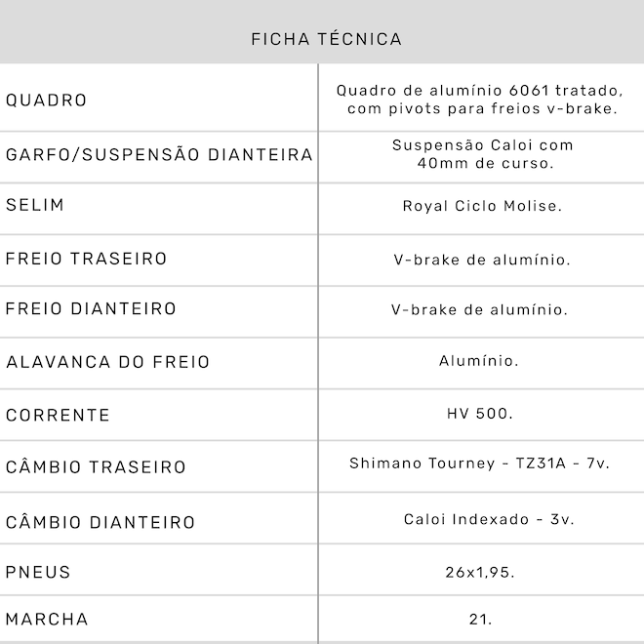Click the FICHA TÉCNICA header title
This screenshot has height=644, width=644.
[326, 39]
